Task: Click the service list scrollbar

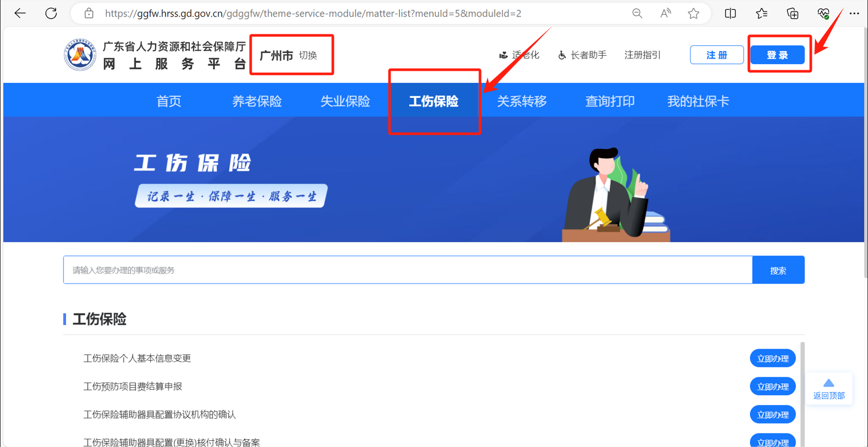Action: [802, 394]
